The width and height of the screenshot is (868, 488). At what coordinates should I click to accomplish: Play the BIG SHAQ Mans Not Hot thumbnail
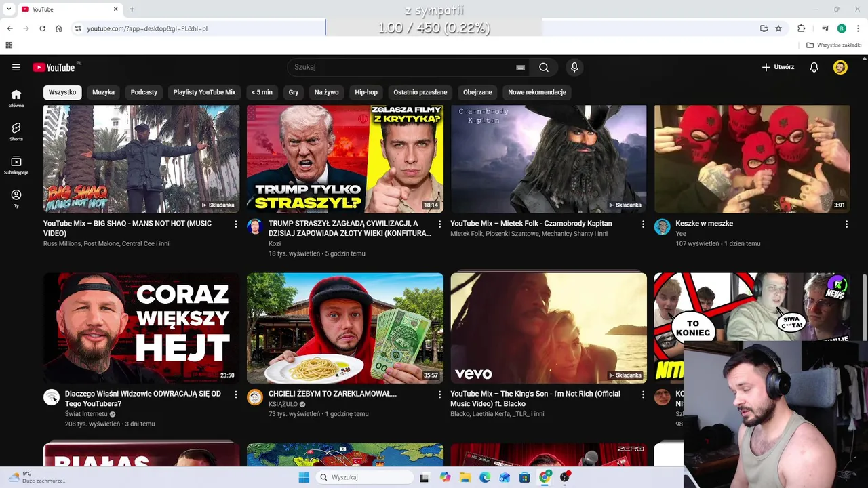coord(141,159)
